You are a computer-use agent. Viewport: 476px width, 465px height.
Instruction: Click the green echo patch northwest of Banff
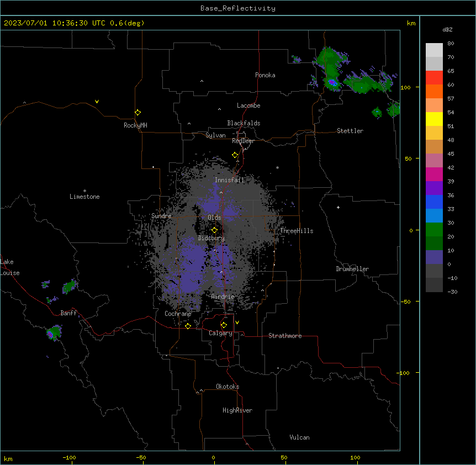(70, 286)
